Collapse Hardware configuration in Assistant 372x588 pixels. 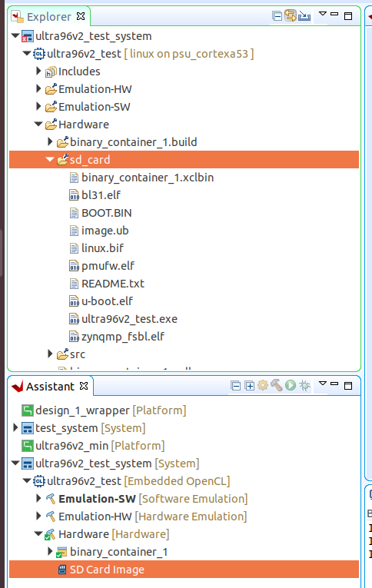pos(38,533)
